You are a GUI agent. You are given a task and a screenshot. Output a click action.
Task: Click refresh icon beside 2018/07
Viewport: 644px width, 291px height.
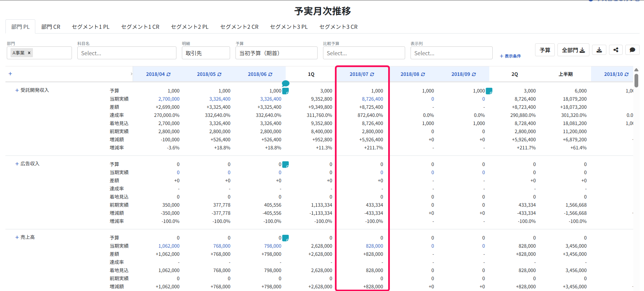point(372,74)
